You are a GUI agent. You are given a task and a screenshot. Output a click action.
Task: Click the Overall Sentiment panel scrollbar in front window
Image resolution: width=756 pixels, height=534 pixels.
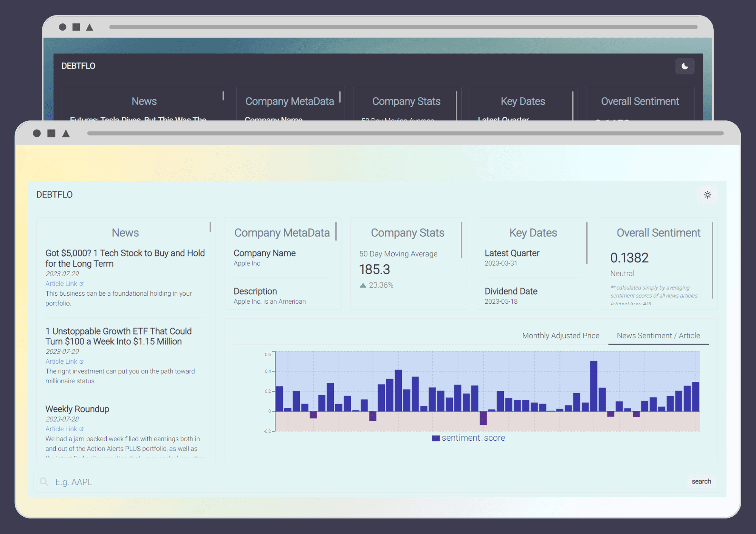coord(712,260)
